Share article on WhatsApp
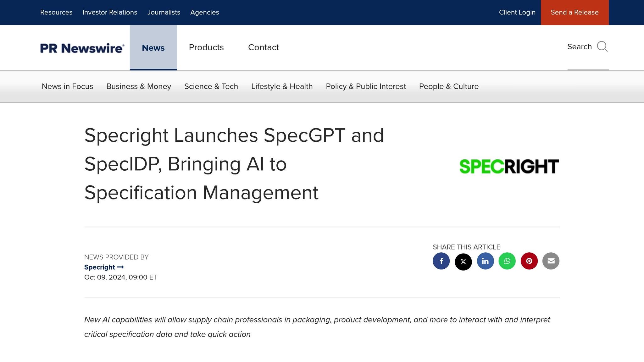Image resolution: width=644 pixels, height=362 pixels. tap(507, 261)
